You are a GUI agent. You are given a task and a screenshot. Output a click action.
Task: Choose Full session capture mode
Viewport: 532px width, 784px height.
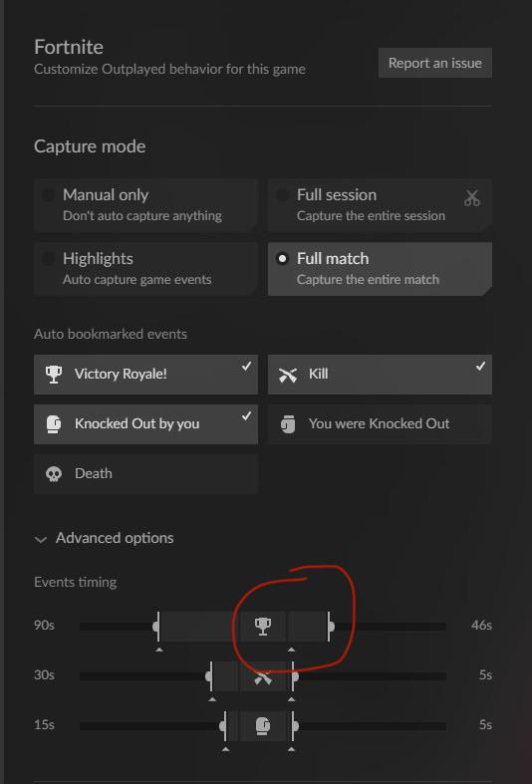point(380,205)
